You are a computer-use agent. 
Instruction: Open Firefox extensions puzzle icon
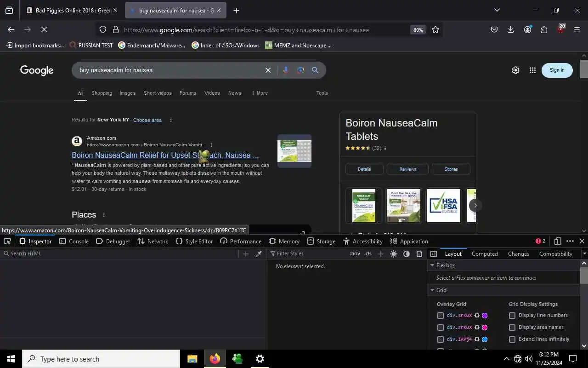[x=544, y=29]
